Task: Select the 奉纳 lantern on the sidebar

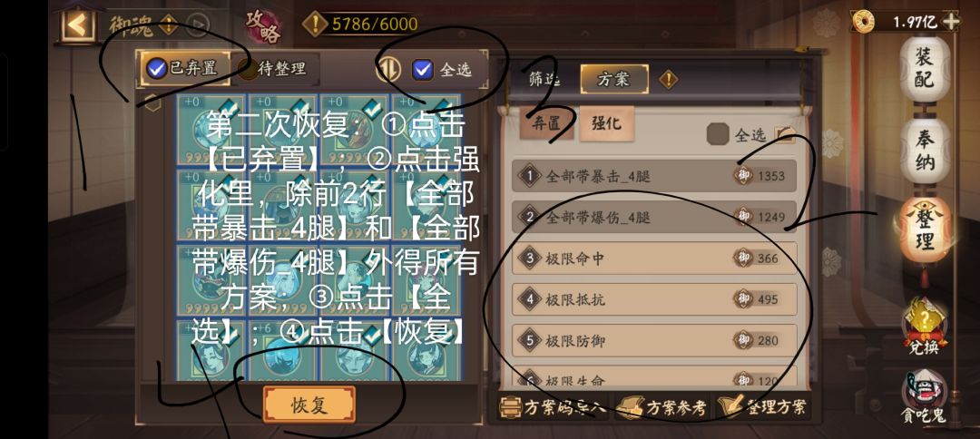Action: tap(925, 151)
